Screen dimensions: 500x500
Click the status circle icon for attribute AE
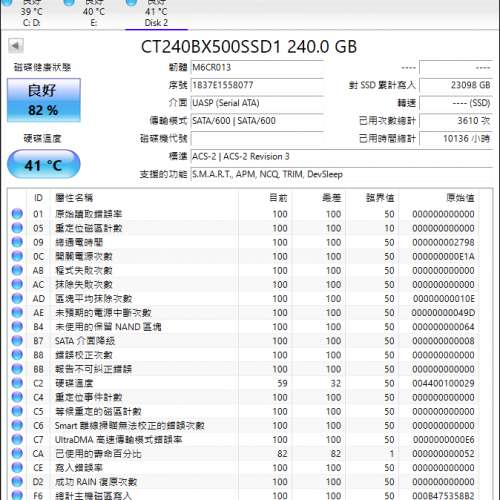coord(17,312)
